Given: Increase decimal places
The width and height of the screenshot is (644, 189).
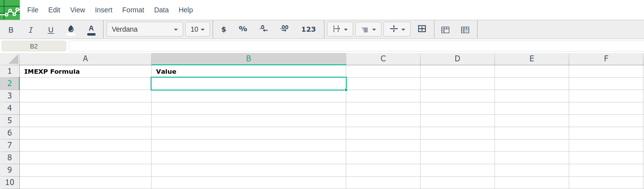Looking at the screenshot, I should pos(284,29).
